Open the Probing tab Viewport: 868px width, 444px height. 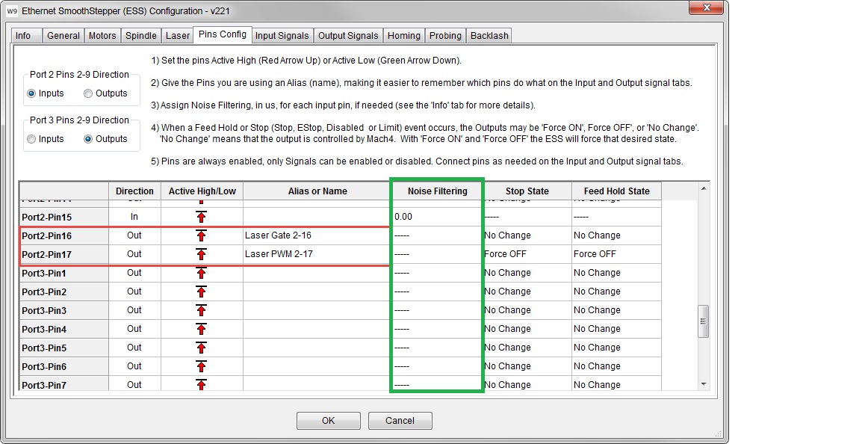point(446,35)
